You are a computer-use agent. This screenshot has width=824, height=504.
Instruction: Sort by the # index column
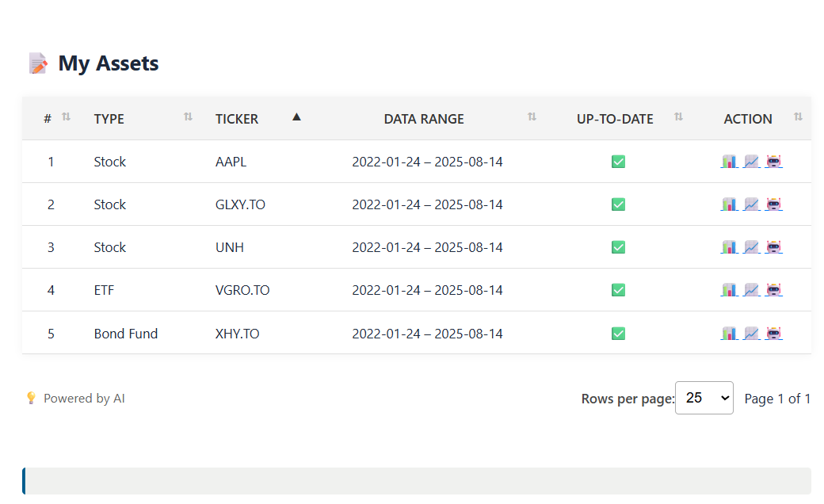48,119
